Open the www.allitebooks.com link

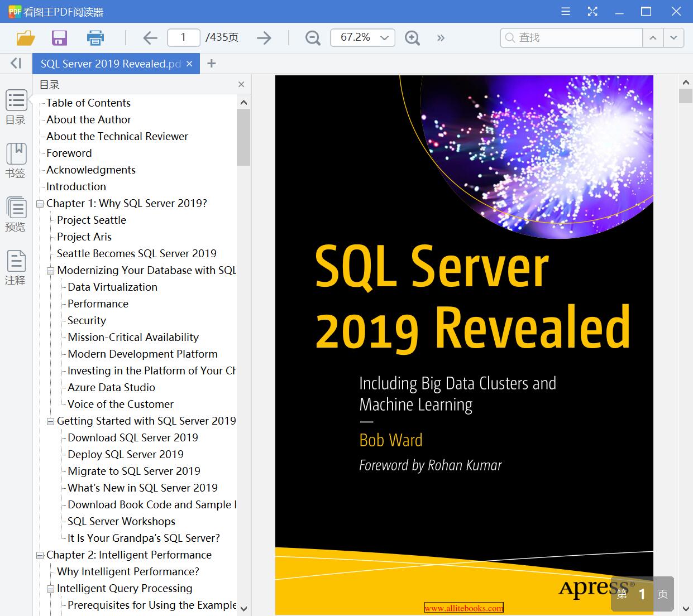click(x=464, y=607)
